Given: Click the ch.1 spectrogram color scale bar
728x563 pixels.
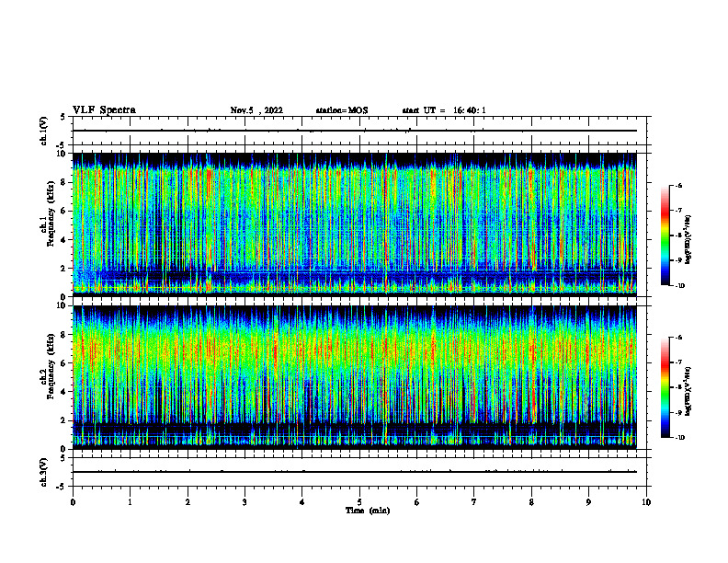Looking at the screenshot, I should point(665,236).
